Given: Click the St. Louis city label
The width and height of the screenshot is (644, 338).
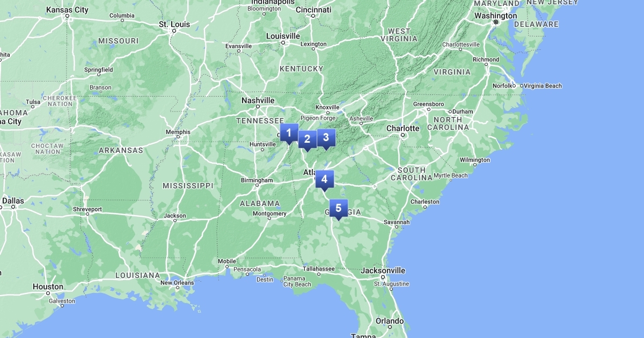Looking at the screenshot, I should pyautogui.click(x=175, y=24).
